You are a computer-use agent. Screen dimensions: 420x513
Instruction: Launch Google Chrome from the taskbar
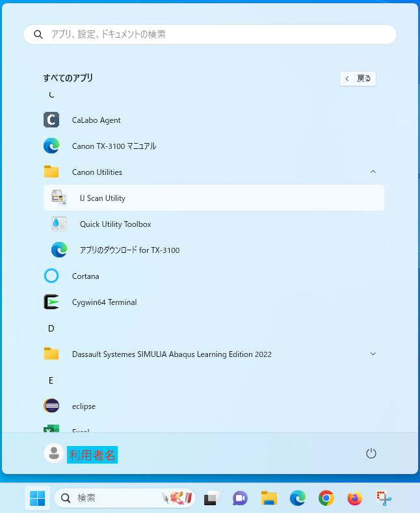[326, 498]
